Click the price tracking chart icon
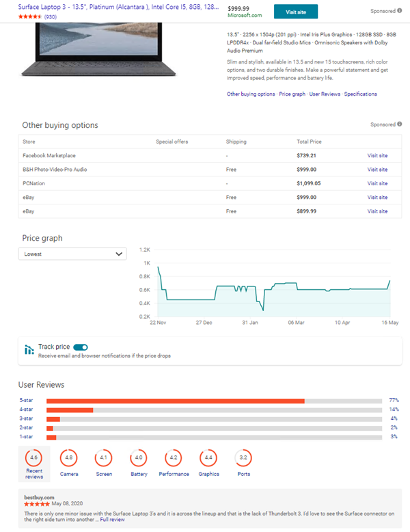This screenshot has width=410, height=532. click(29, 349)
